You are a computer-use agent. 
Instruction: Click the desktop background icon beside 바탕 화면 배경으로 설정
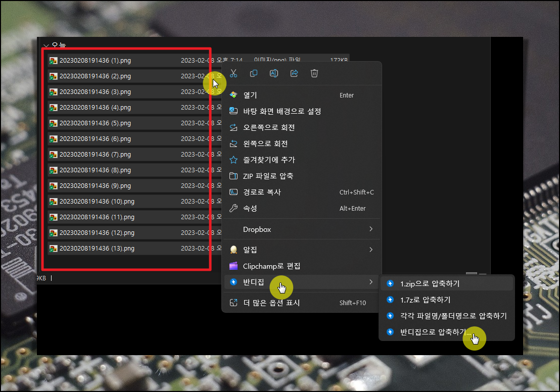pos(234,111)
